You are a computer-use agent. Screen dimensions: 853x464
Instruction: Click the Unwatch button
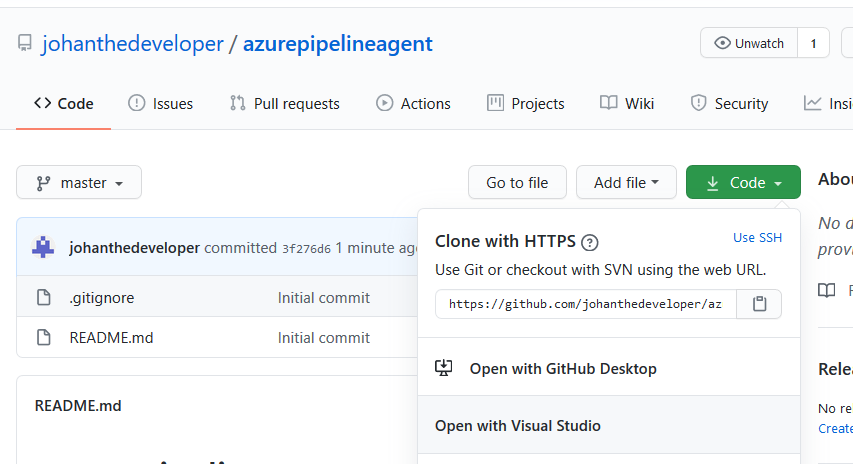(x=749, y=43)
